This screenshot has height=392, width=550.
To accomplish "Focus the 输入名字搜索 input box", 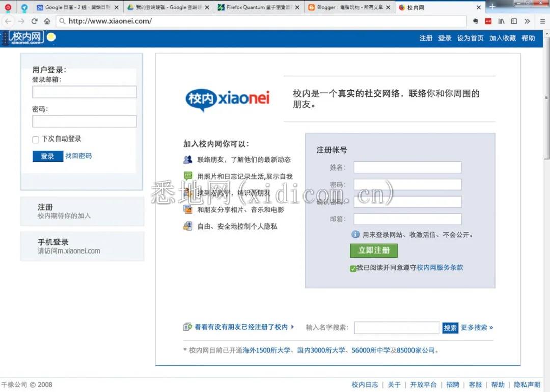I will (397, 328).
